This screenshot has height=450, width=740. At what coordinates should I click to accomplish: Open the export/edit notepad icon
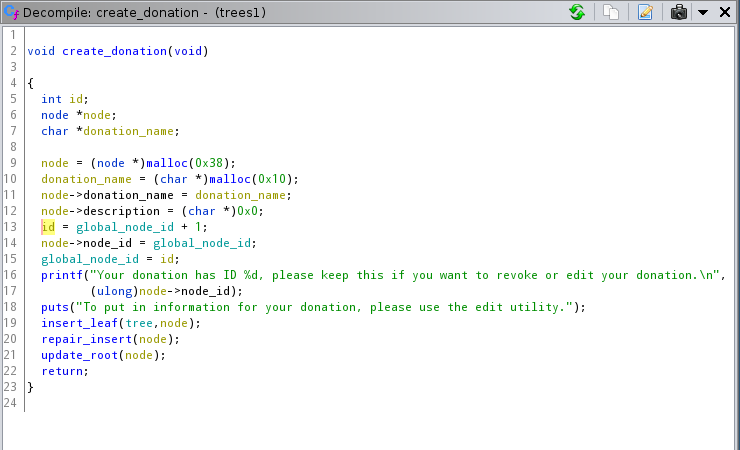[x=645, y=12]
